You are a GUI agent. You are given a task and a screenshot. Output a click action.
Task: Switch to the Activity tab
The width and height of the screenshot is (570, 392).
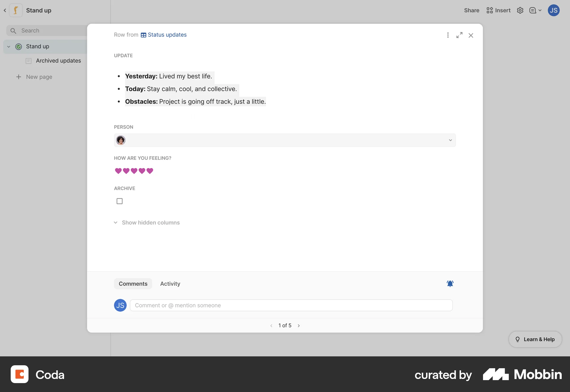[x=170, y=284]
